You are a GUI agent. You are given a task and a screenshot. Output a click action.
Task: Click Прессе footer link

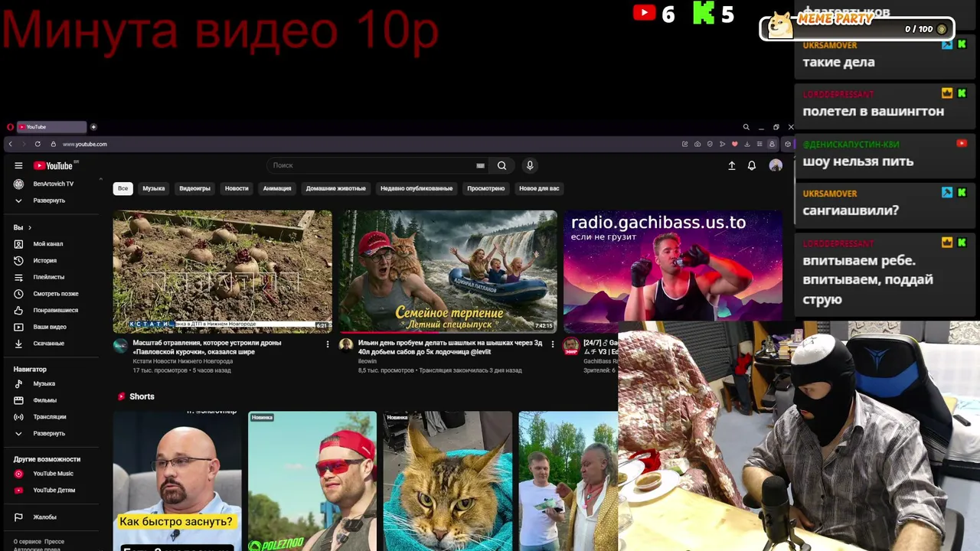[54, 542]
